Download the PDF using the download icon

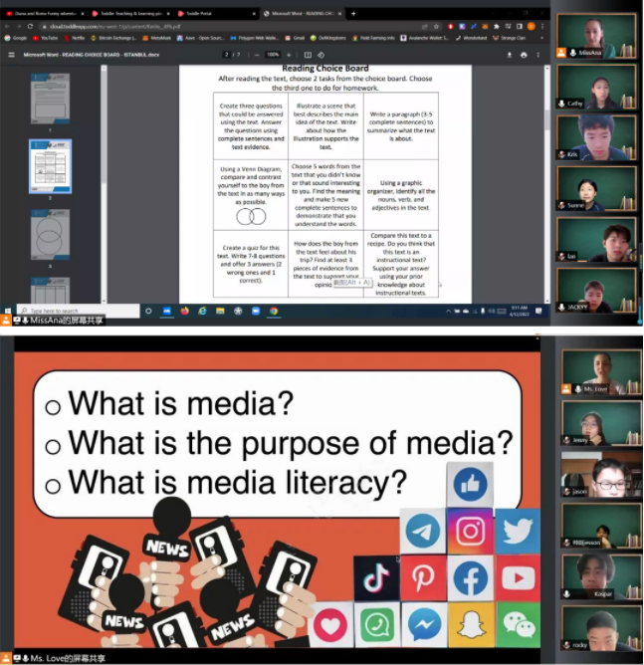coord(510,55)
